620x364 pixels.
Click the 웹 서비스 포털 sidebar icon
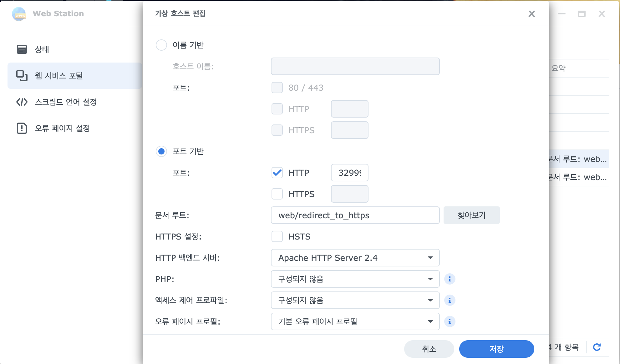click(x=22, y=76)
